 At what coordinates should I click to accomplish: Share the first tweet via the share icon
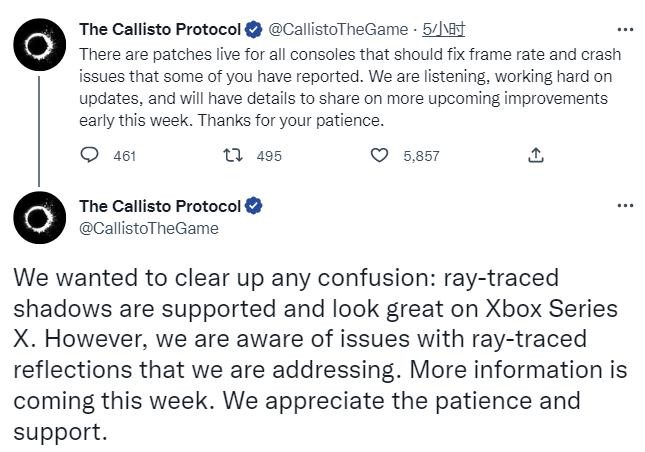(536, 155)
